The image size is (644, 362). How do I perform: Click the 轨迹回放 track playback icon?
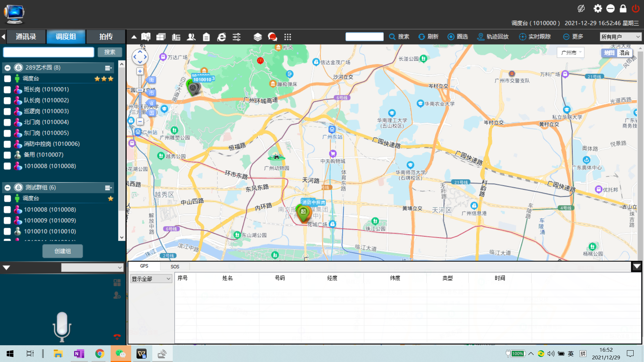pos(481,37)
